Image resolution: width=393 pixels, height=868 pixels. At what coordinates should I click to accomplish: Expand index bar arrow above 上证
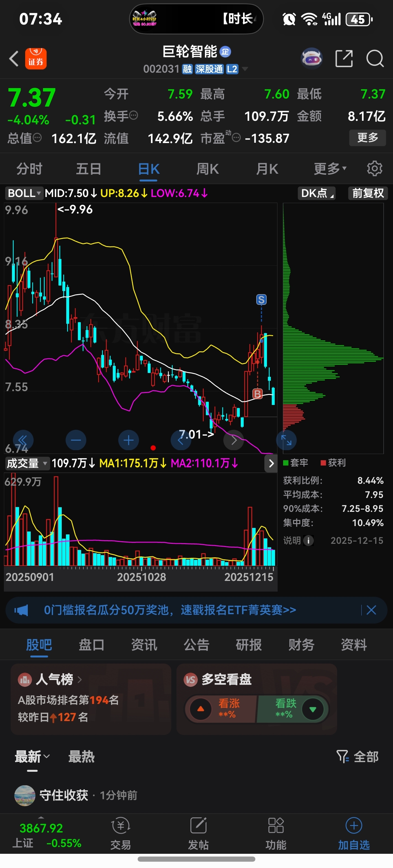click(41, 817)
